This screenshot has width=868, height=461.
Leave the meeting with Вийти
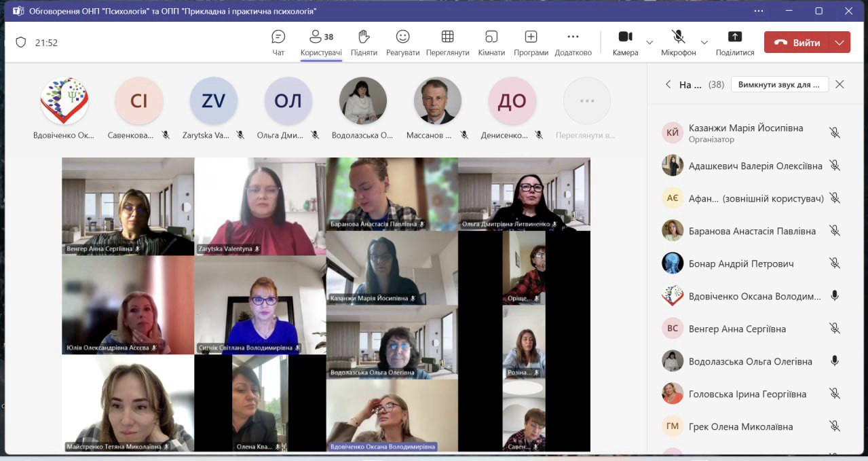coord(797,42)
